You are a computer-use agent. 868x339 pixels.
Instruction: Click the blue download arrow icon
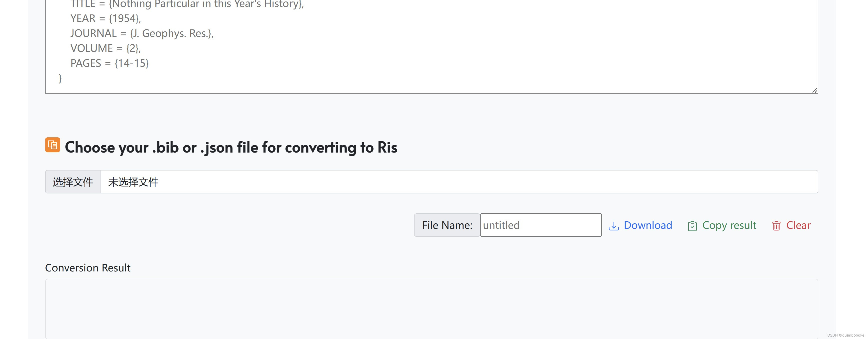[614, 226]
